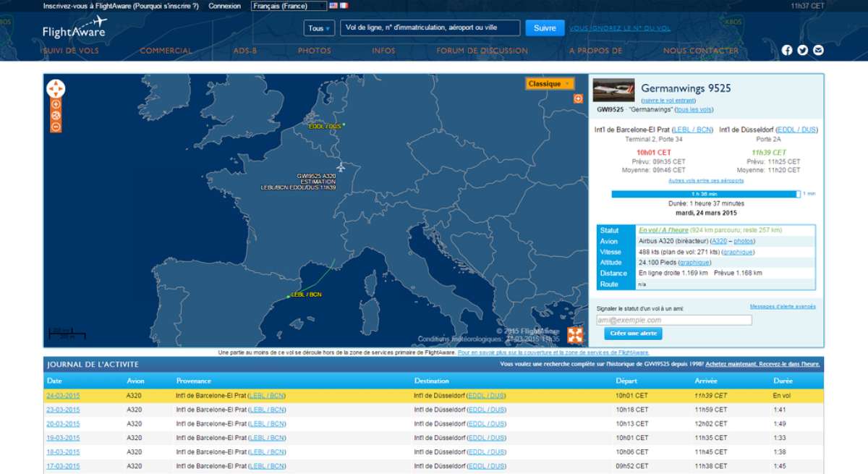Screen dimensions: 868x474
Task: Open FlightAware Facebook page icon
Action: coord(787,50)
